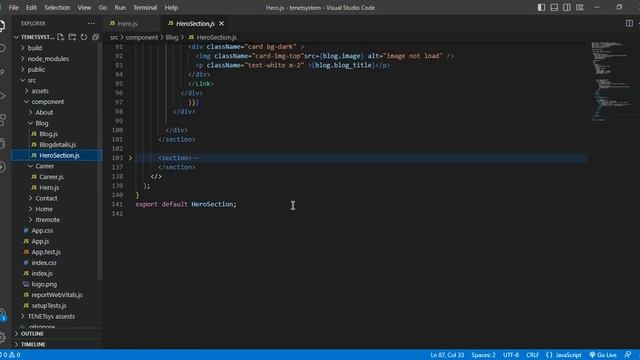
Task: Open logo.png in Explorer
Action: click(x=44, y=284)
